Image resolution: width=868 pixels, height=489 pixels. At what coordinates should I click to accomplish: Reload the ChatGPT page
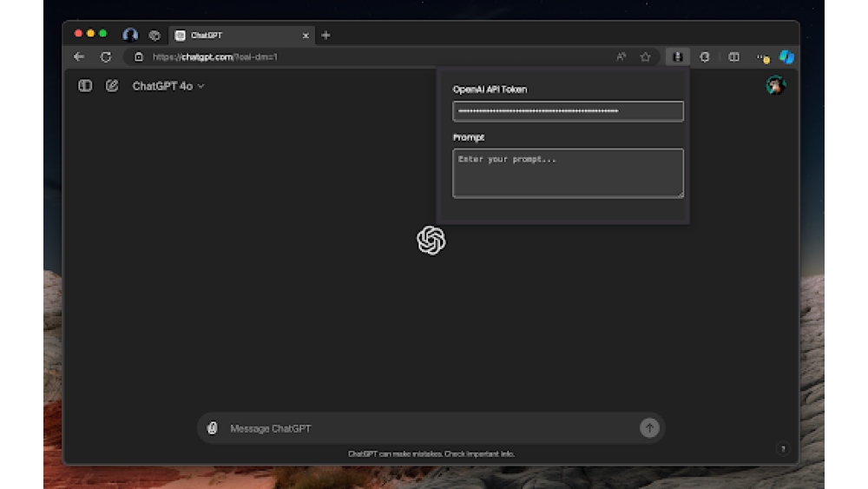click(x=106, y=56)
